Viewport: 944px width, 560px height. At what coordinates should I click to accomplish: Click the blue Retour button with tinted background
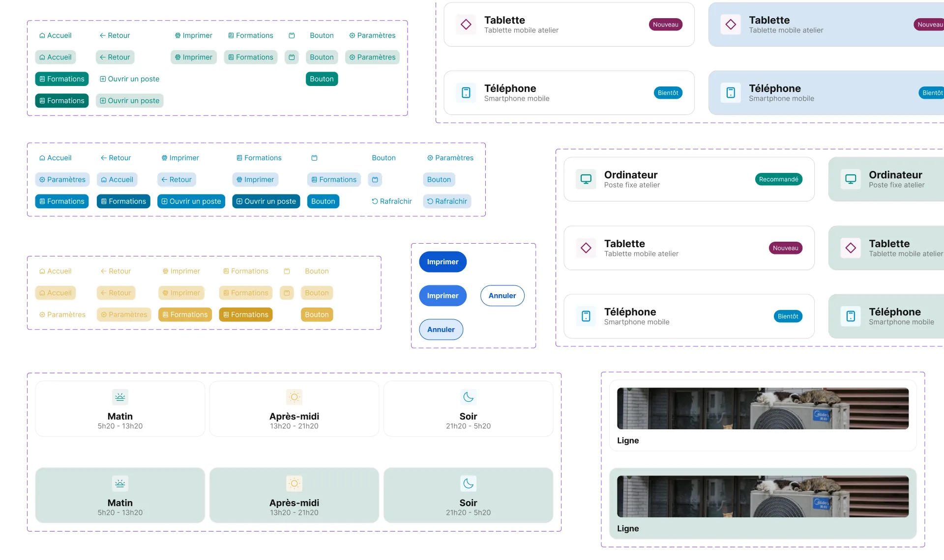click(177, 179)
